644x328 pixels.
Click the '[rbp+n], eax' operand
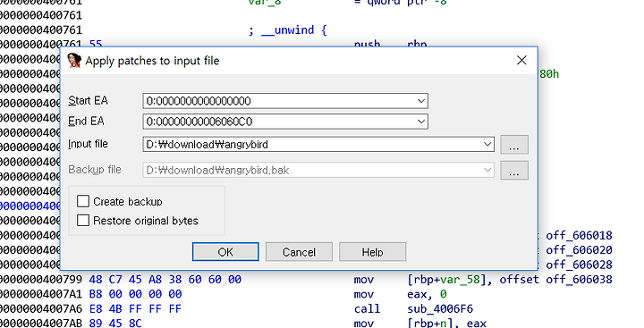[x=447, y=323]
